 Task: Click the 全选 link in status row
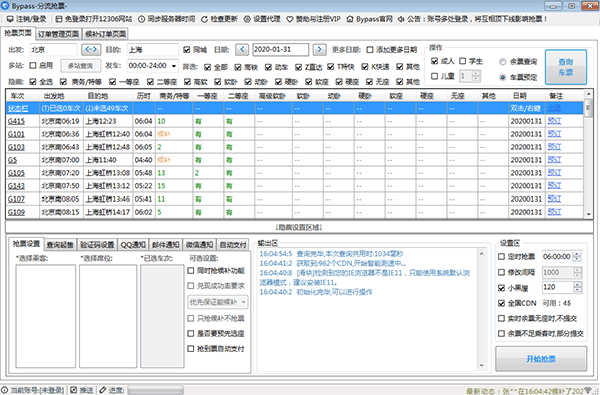[x=554, y=108]
